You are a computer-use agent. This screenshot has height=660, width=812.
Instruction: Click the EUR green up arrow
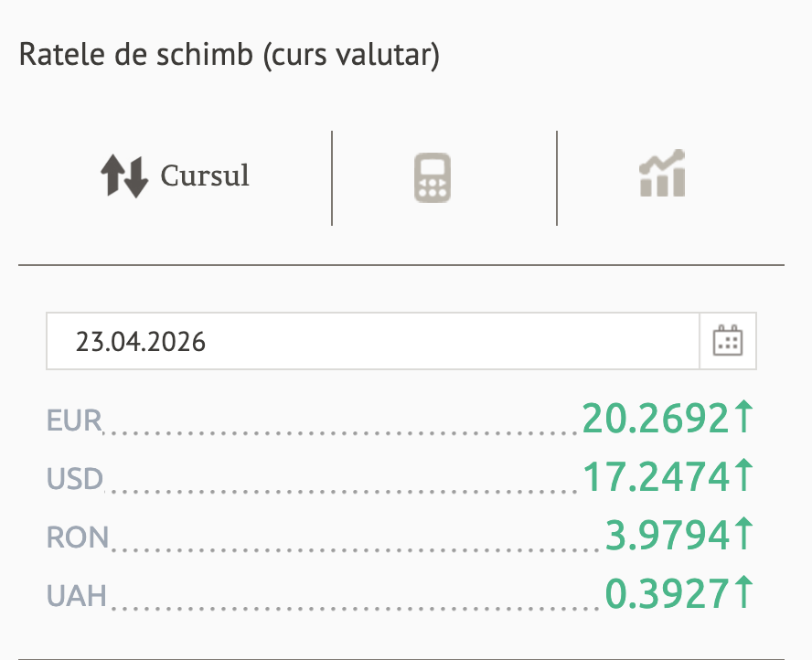pos(743,418)
